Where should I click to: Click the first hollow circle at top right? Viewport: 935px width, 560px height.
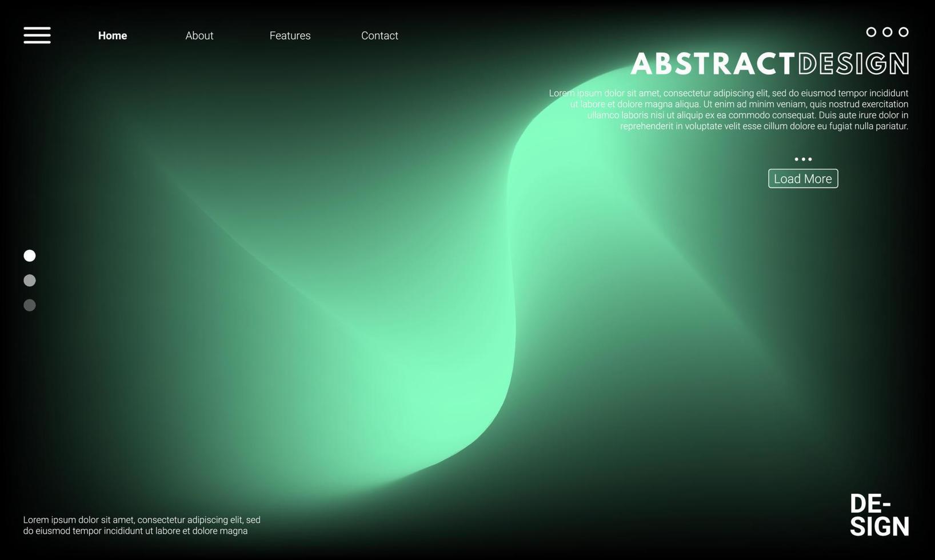click(871, 32)
